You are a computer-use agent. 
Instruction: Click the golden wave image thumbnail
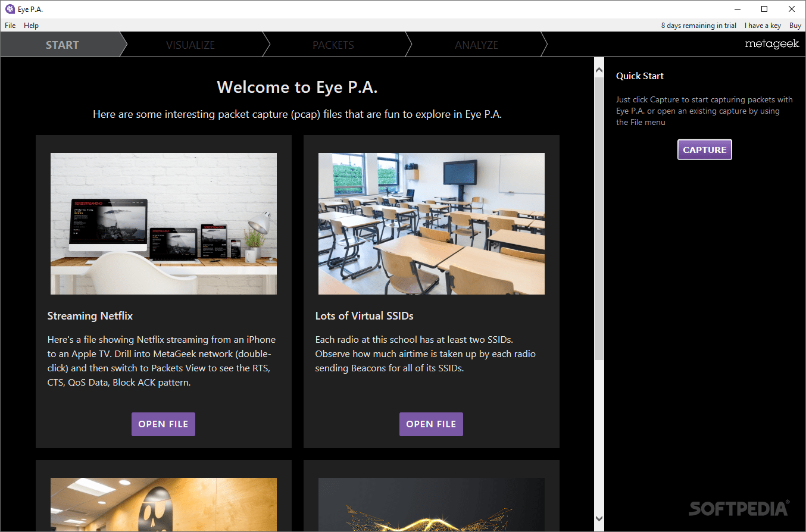[x=432, y=505]
